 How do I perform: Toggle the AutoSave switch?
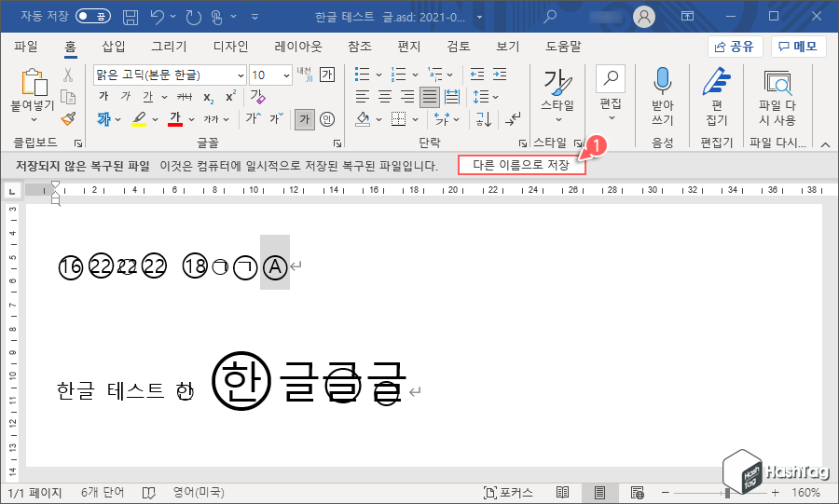click(x=93, y=17)
